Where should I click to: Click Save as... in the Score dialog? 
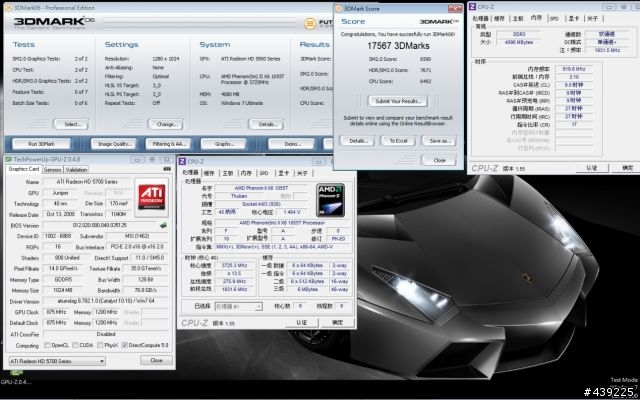439,141
